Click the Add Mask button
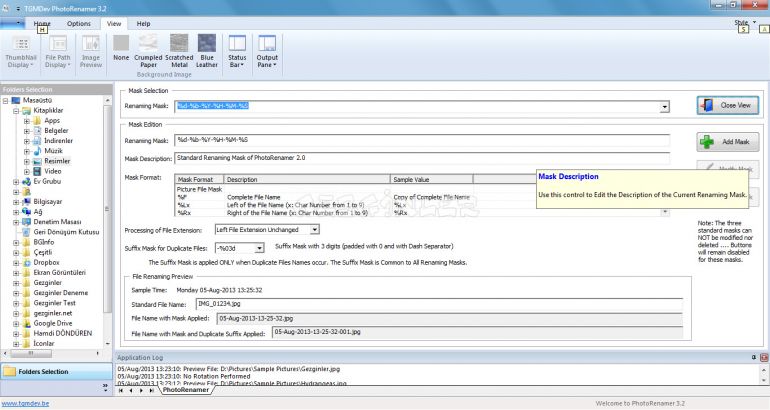 coord(728,142)
